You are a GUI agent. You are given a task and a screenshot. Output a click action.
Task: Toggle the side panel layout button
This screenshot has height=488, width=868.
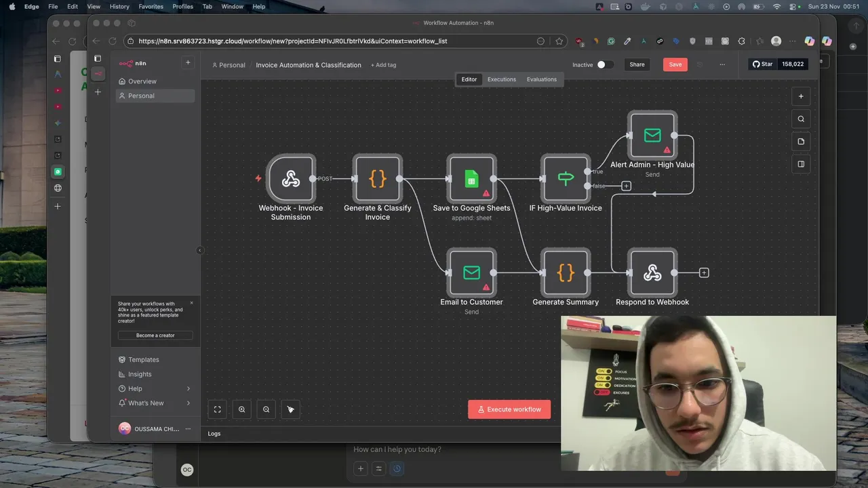[x=801, y=163]
